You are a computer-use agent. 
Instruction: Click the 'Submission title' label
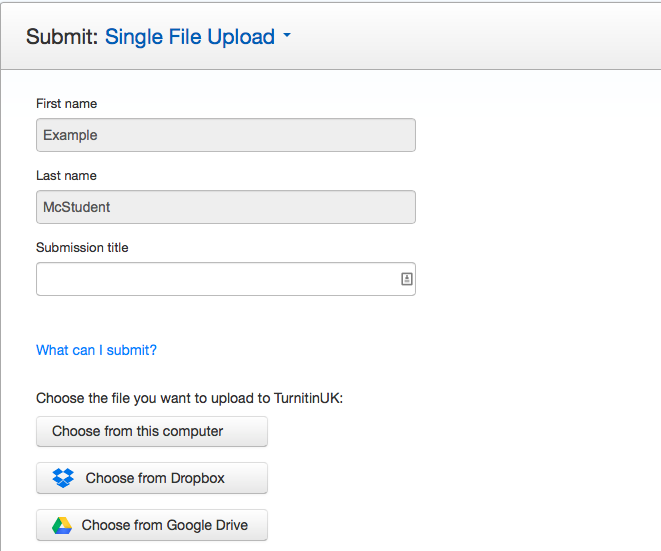pyautogui.click(x=82, y=247)
